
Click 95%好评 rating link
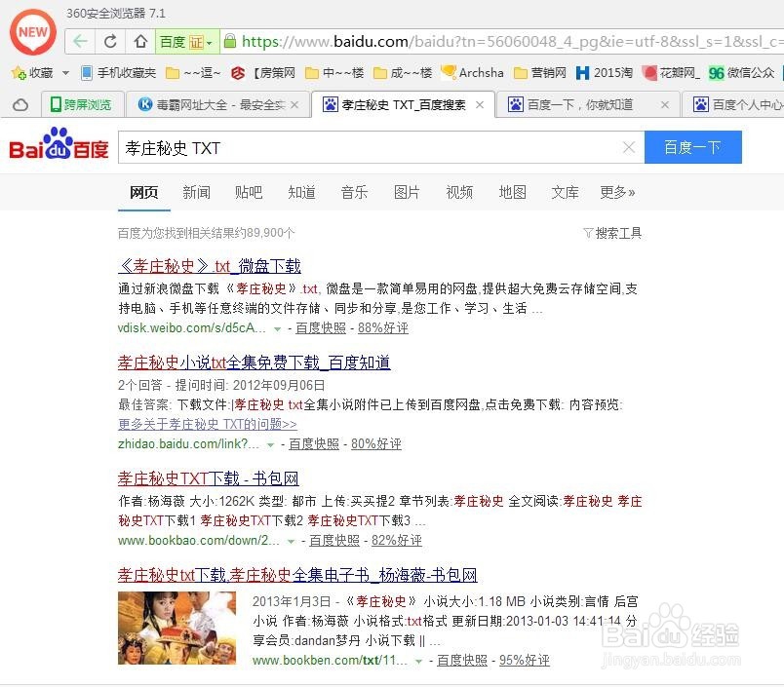525,661
